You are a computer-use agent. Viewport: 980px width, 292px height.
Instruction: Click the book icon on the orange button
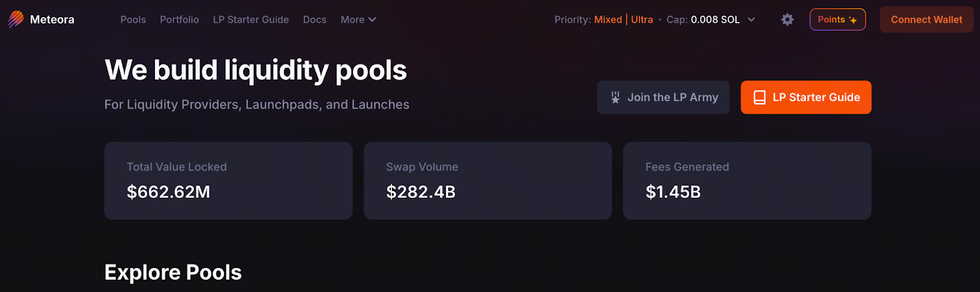pos(759,97)
